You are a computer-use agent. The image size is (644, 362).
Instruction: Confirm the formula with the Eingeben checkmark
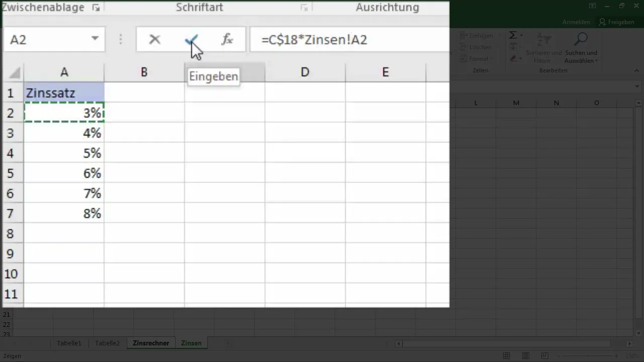[191, 40]
